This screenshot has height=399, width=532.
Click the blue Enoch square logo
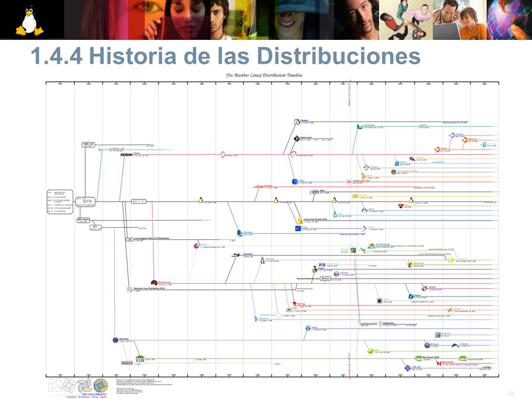coord(298,228)
